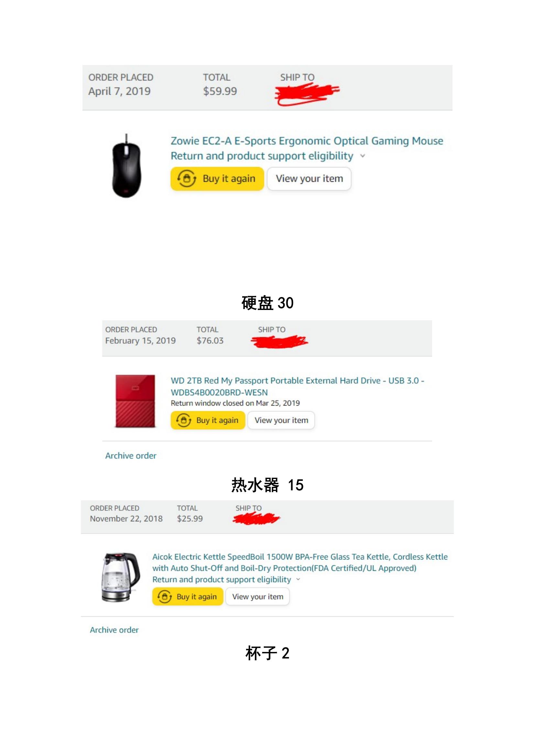Image resolution: width=535 pixels, height=756 pixels.
Task: Archive the November 22, 2018 order
Action: pos(114,630)
